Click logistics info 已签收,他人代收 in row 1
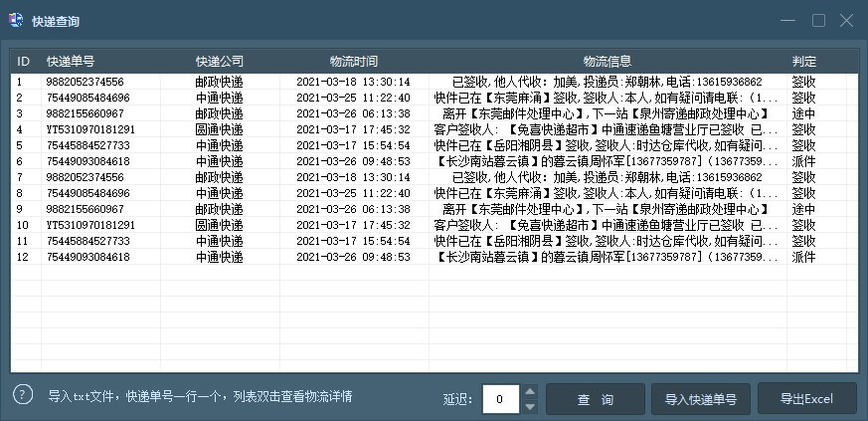 [608, 82]
